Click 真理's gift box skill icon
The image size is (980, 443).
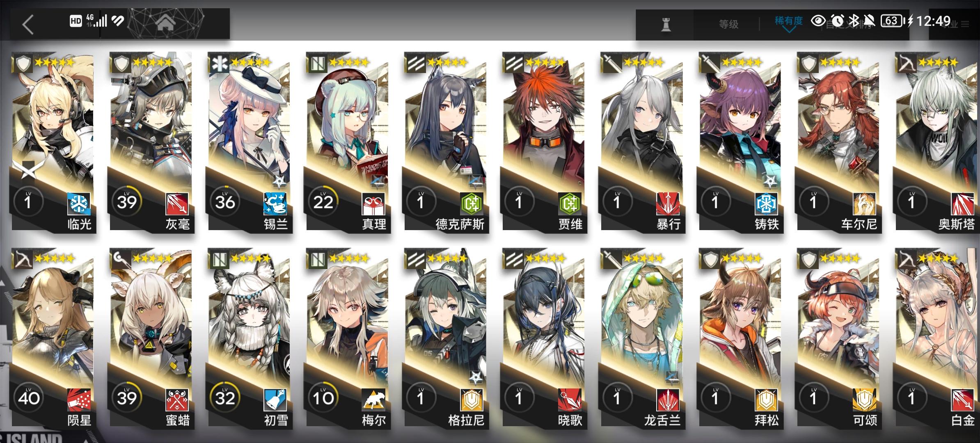point(373,204)
